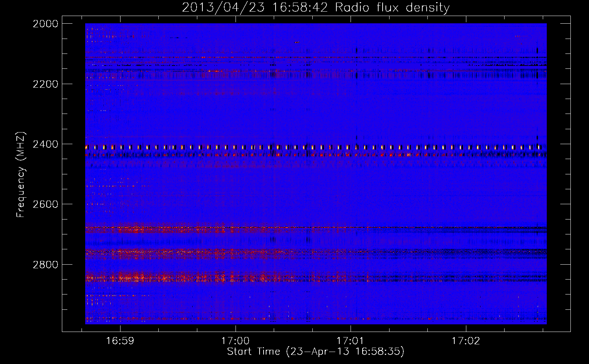Click the 17:02 time tick label
The image size is (589, 364).
pyautogui.click(x=466, y=341)
